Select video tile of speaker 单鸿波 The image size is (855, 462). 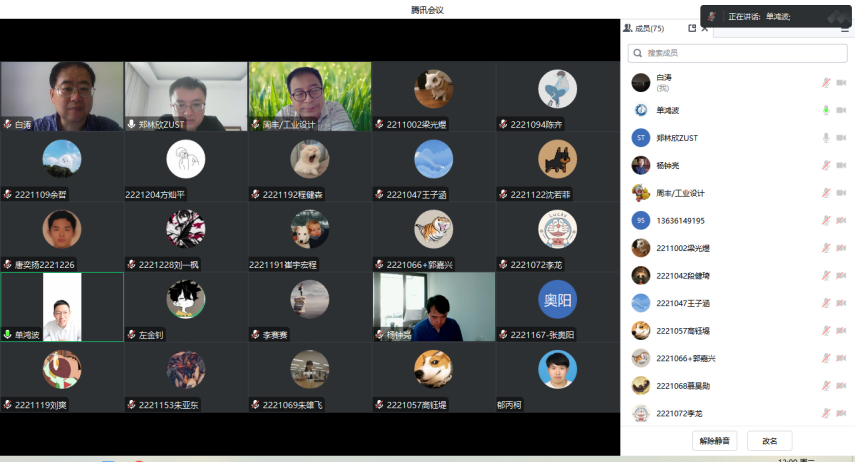62,307
